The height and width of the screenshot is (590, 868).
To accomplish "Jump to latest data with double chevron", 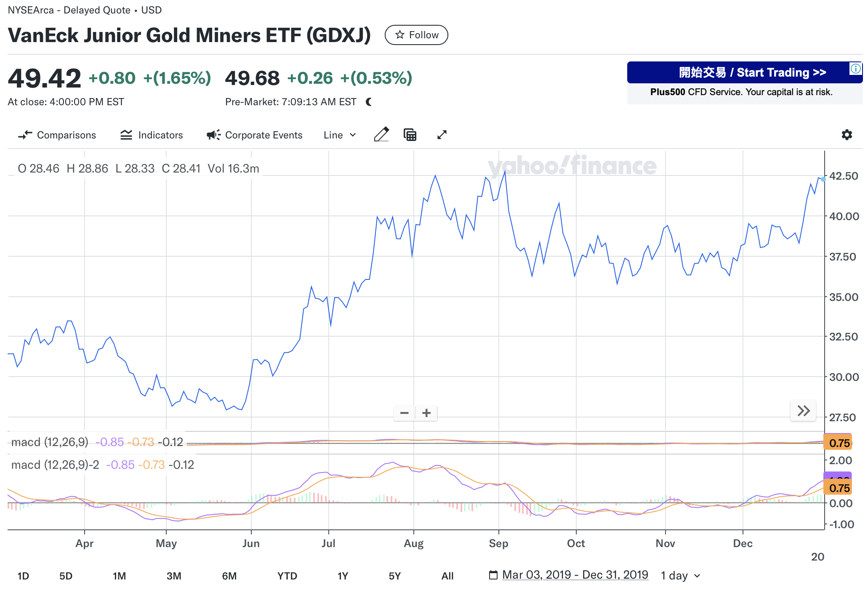I will coord(803,411).
